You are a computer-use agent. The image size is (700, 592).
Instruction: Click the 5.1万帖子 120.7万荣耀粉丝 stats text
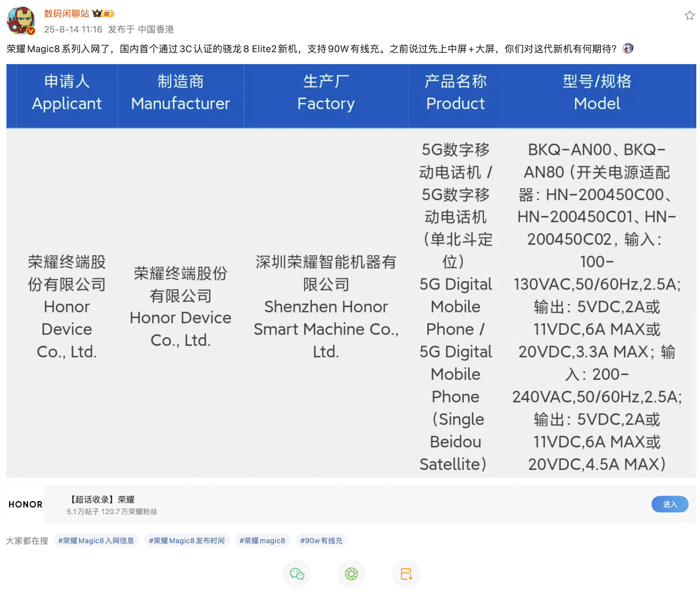pyautogui.click(x=112, y=512)
